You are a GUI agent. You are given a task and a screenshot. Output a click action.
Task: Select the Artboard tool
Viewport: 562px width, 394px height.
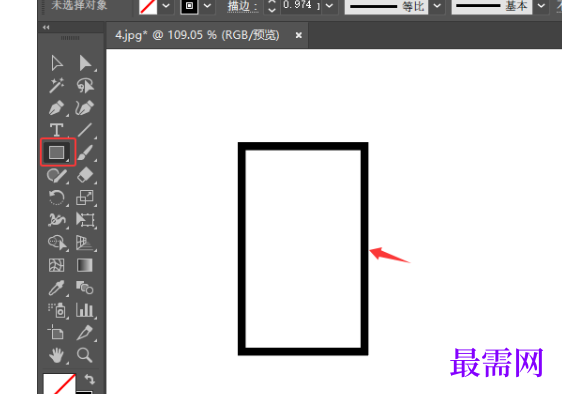tap(57, 332)
